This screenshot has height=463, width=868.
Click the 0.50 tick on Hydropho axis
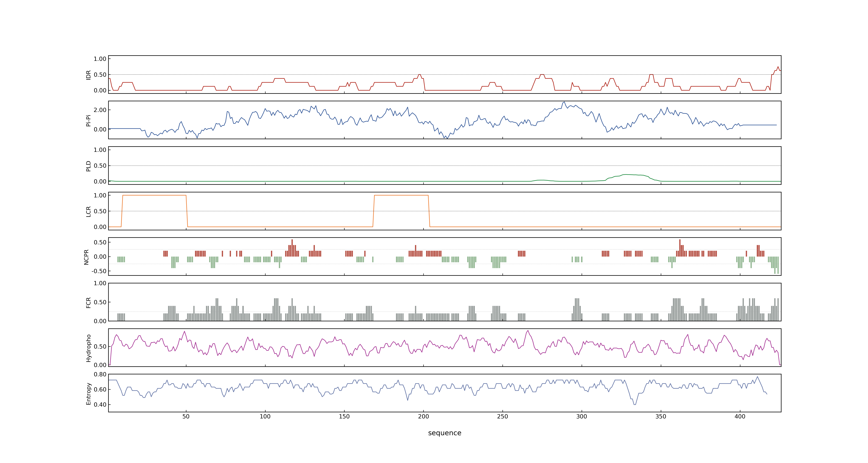pos(100,346)
